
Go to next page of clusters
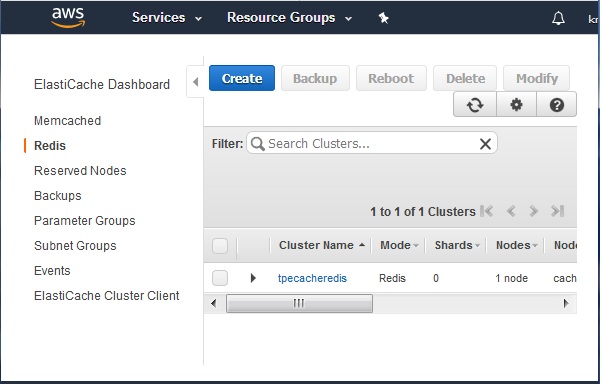point(533,211)
